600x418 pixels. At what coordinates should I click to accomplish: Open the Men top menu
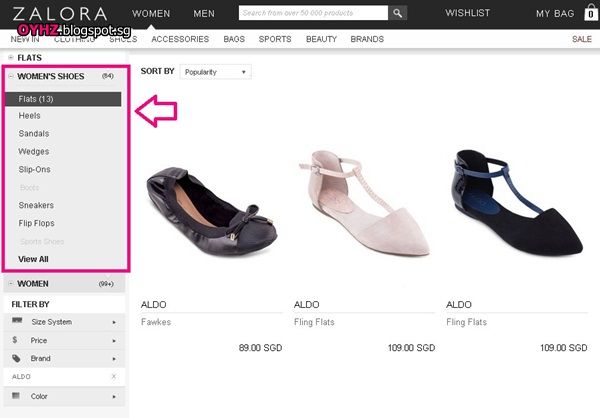pyautogui.click(x=204, y=14)
